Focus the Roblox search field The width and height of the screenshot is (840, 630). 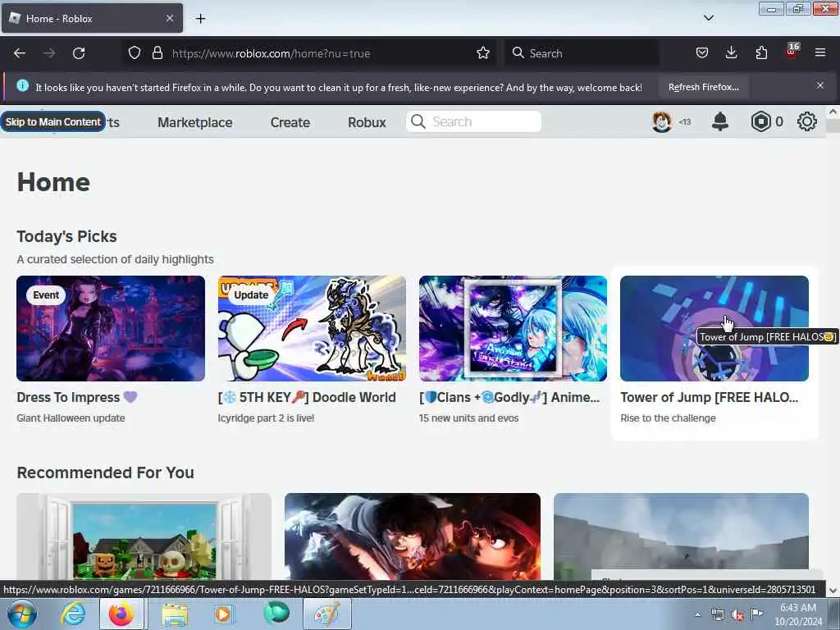pos(473,121)
